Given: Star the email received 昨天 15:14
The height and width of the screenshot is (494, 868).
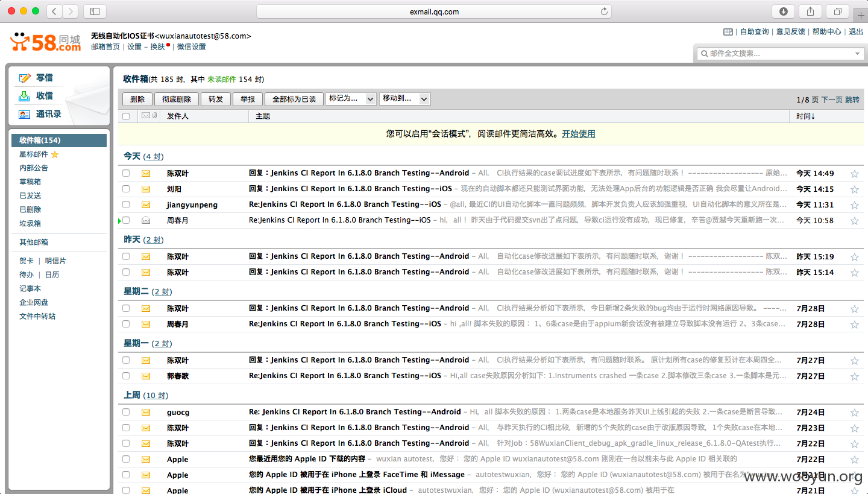Looking at the screenshot, I should tap(854, 273).
